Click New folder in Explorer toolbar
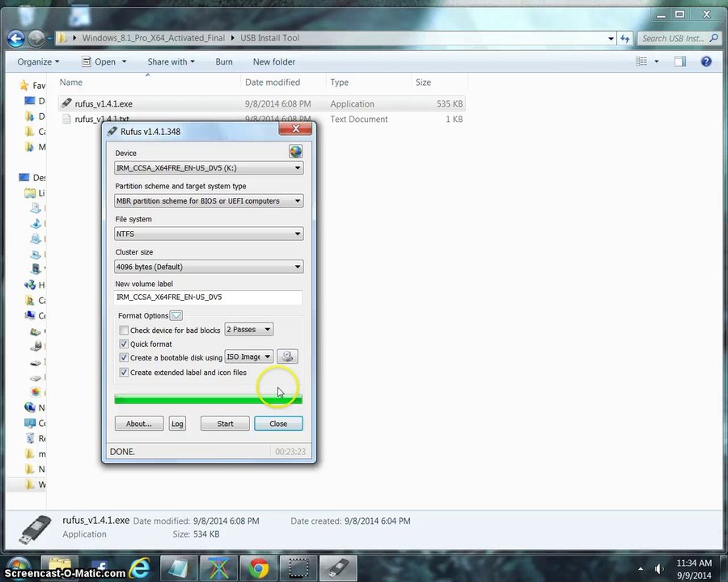 (274, 61)
